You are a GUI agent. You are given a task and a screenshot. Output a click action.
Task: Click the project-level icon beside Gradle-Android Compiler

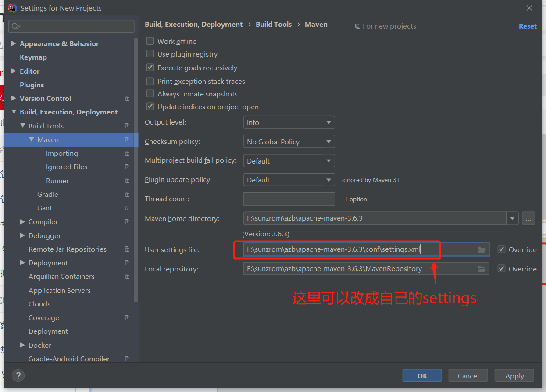click(x=127, y=359)
